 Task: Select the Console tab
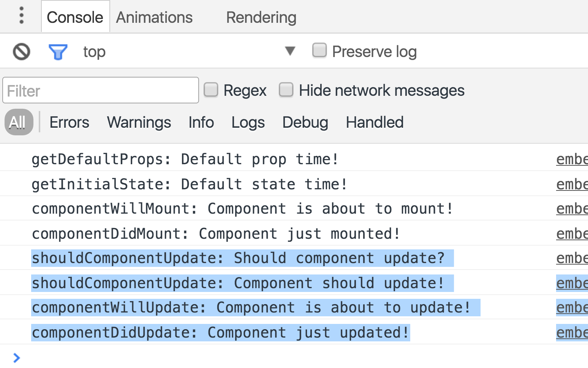[75, 17]
